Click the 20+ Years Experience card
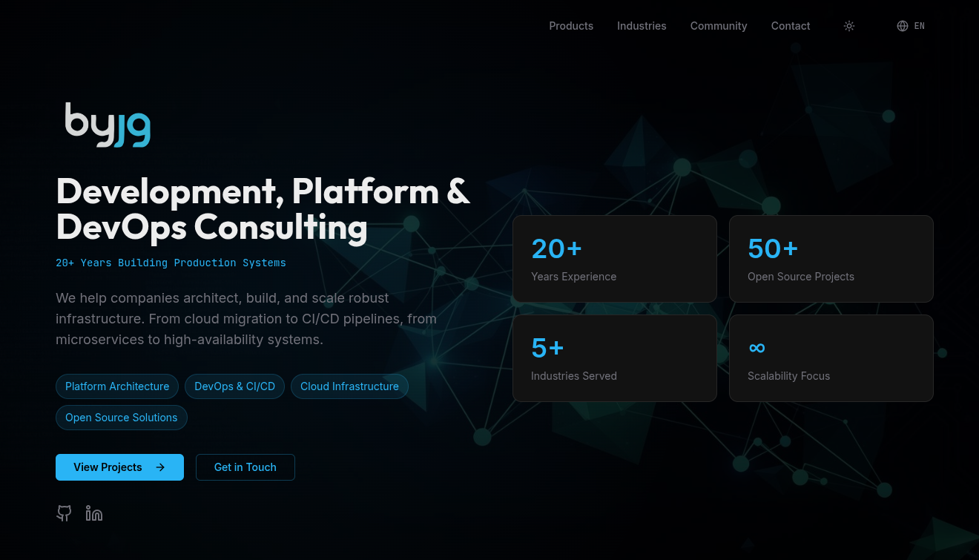Screen dimensions: 979x560 point(615,259)
